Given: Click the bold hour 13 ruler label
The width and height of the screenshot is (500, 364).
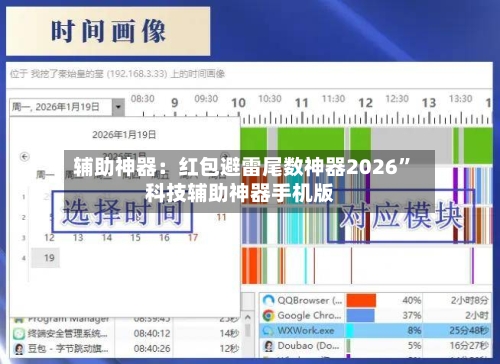Looking at the screenshot, I should click(x=429, y=103).
